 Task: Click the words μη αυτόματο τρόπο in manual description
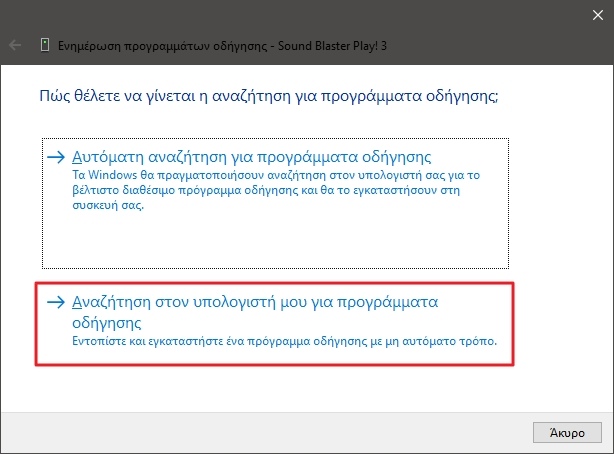click(457, 343)
